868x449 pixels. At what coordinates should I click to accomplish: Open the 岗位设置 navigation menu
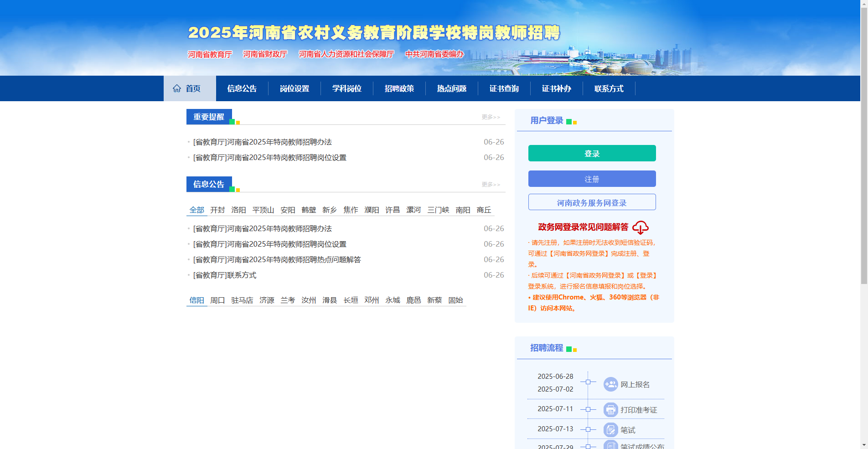point(295,88)
